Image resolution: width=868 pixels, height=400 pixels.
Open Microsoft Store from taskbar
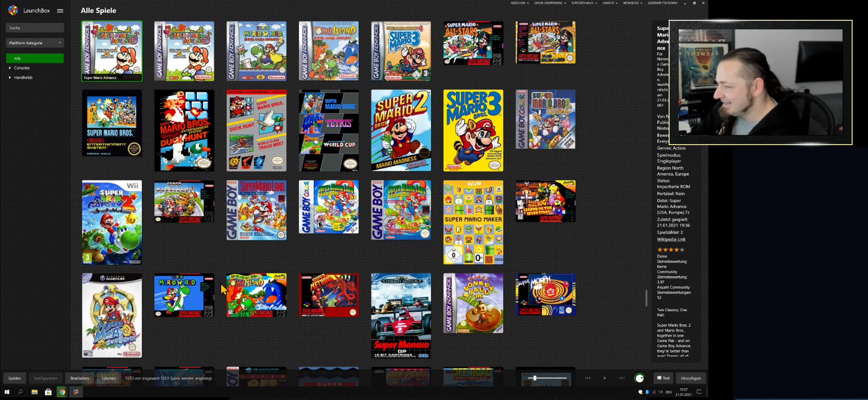click(x=48, y=392)
